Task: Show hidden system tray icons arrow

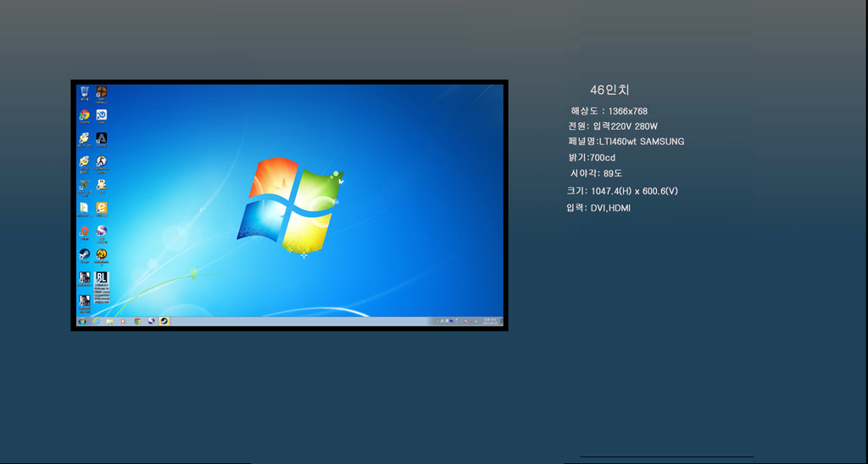Action: click(459, 321)
